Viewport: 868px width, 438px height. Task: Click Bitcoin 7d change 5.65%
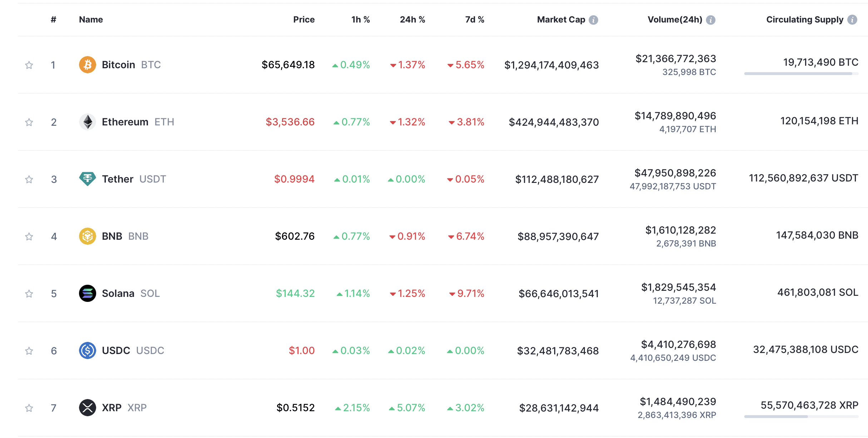pyautogui.click(x=466, y=65)
